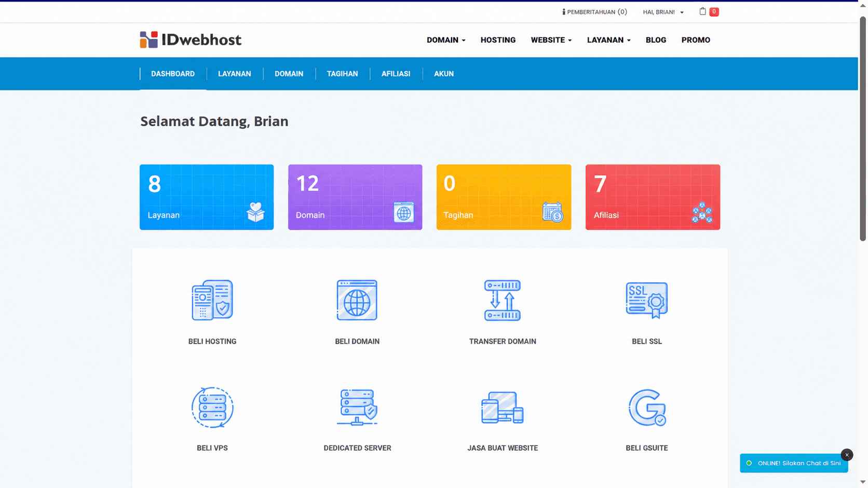The image size is (868, 488).
Task: Click the JASA BUAT WEBSITE label
Action: point(503,448)
